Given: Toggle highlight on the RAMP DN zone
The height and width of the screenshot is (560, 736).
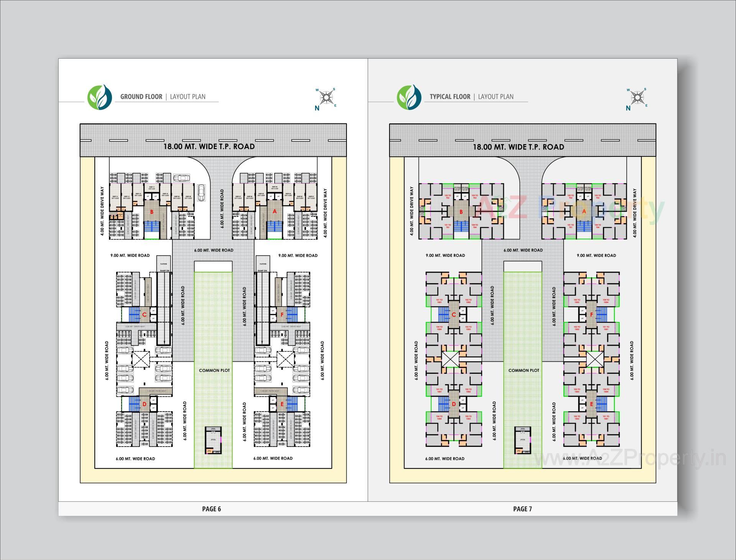Looking at the screenshot, I should click(164, 271).
